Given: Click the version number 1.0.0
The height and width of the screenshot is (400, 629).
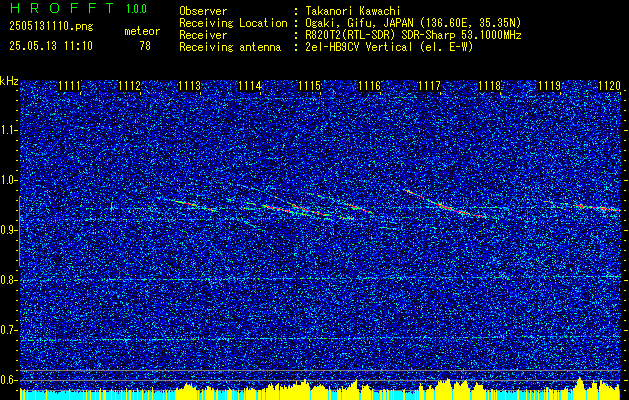Looking at the screenshot, I should [136, 8].
